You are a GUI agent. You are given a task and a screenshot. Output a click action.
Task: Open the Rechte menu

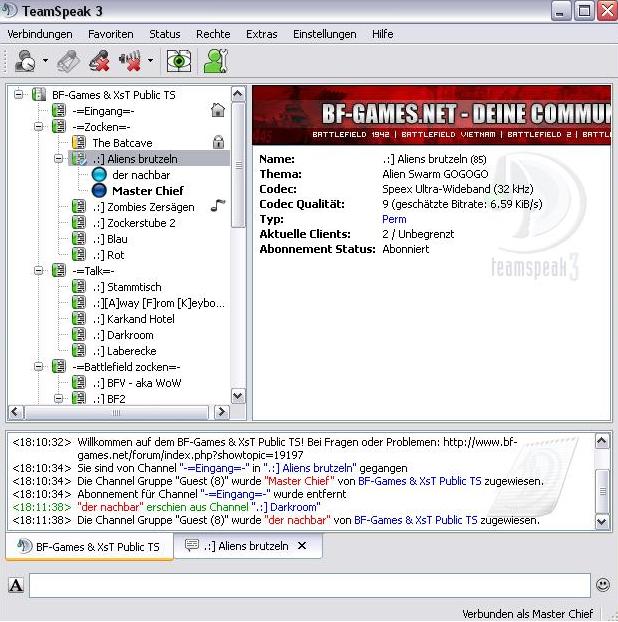pos(213,34)
